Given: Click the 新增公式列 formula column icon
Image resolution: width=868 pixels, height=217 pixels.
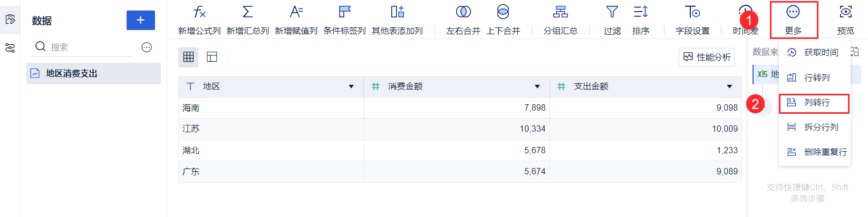Looking at the screenshot, I should click(x=199, y=12).
